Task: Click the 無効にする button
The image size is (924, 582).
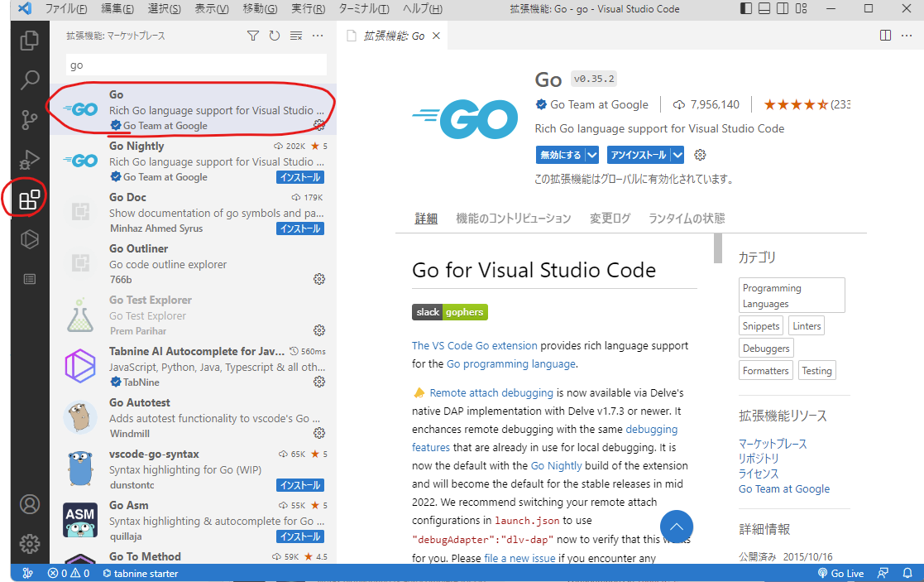Action: 560,155
